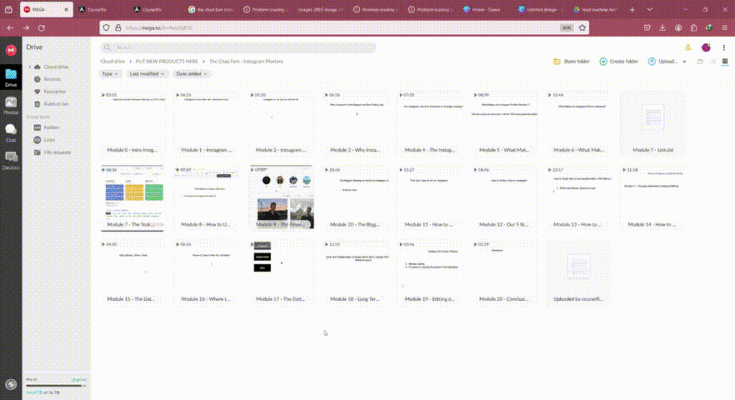The height and width of the screenshot is (400, 735).
Task: Bookmark this page with star icon
Action: pyautogui.click(x=580, y=28)
